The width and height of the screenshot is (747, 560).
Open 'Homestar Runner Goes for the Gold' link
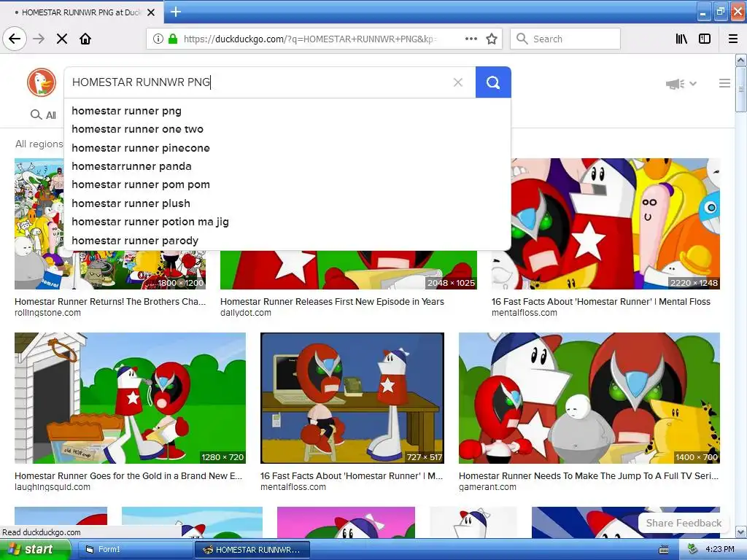click(128, 475)
